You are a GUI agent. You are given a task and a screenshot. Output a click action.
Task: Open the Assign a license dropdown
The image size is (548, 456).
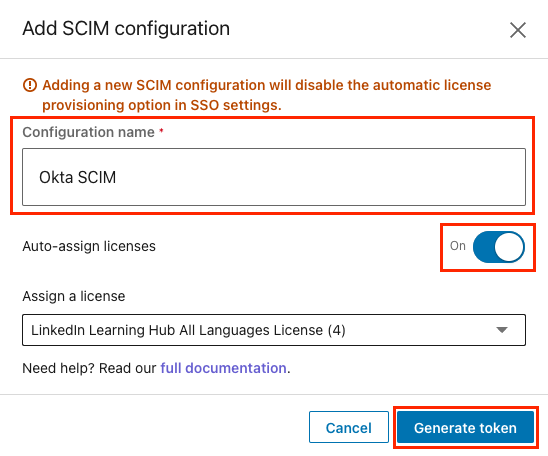pyautogui.click(x=274, y=330)
